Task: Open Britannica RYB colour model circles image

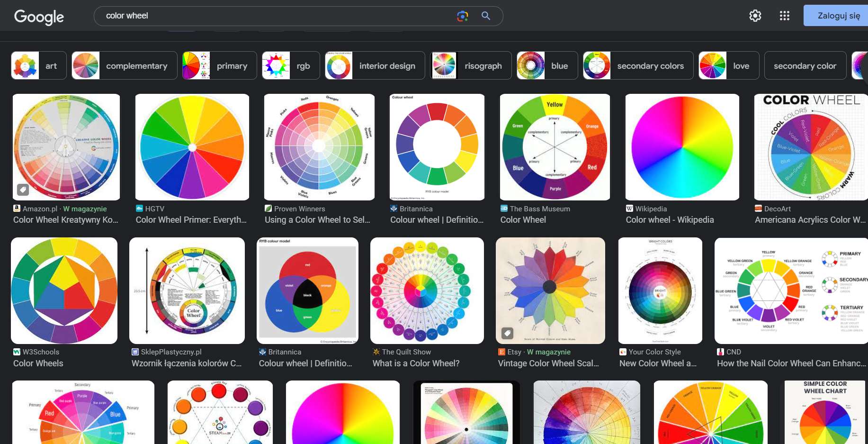Action: point(307,290)
